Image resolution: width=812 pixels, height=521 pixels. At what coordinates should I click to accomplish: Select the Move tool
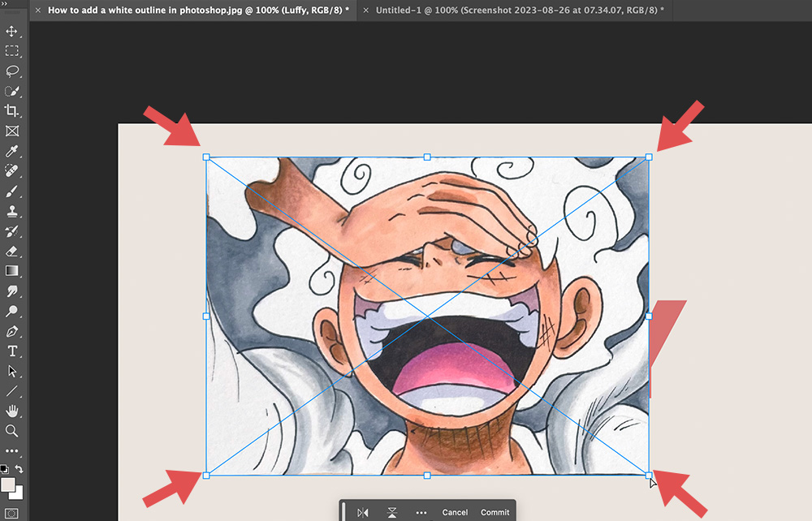tap(11, 31)
